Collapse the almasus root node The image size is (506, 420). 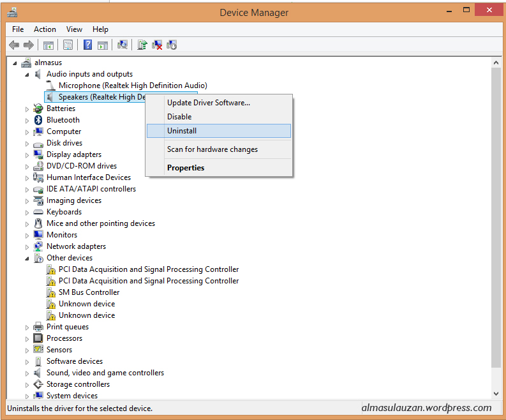point(15,63)
